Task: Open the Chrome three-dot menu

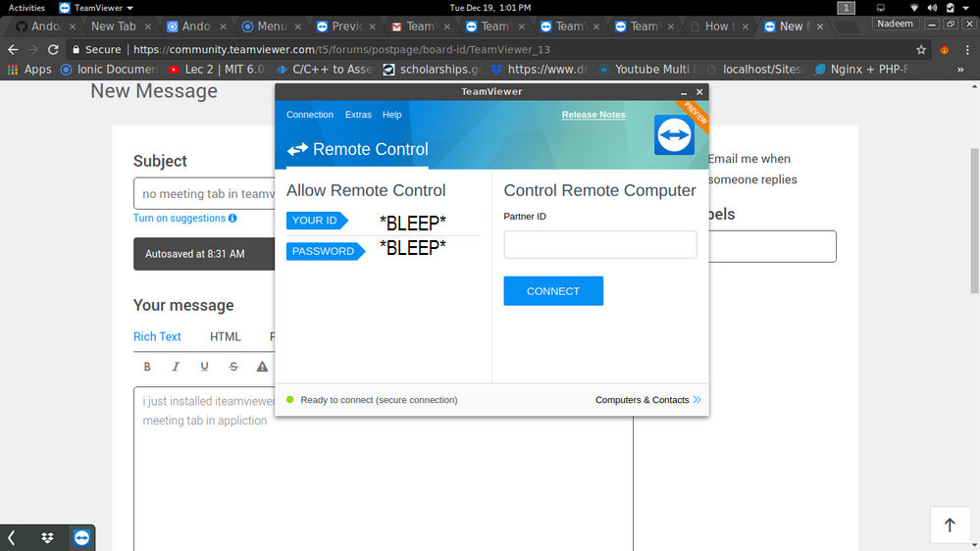Action: (x=967, y=49)
